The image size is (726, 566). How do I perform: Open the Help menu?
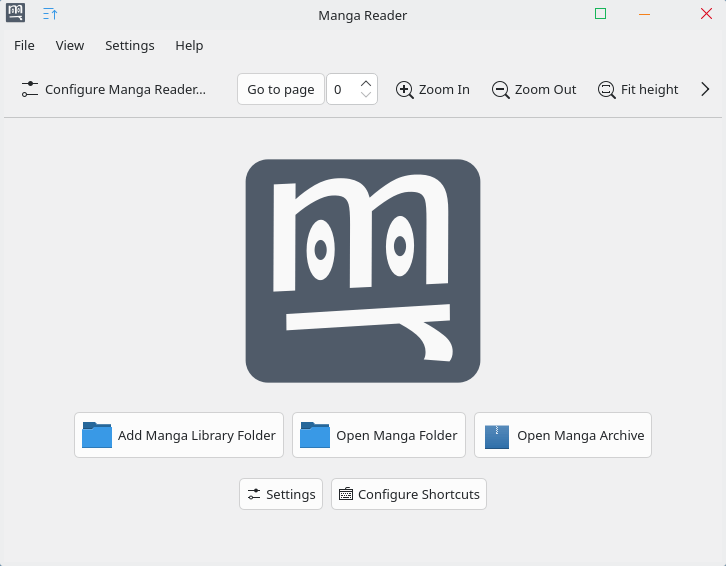point(189,45)
